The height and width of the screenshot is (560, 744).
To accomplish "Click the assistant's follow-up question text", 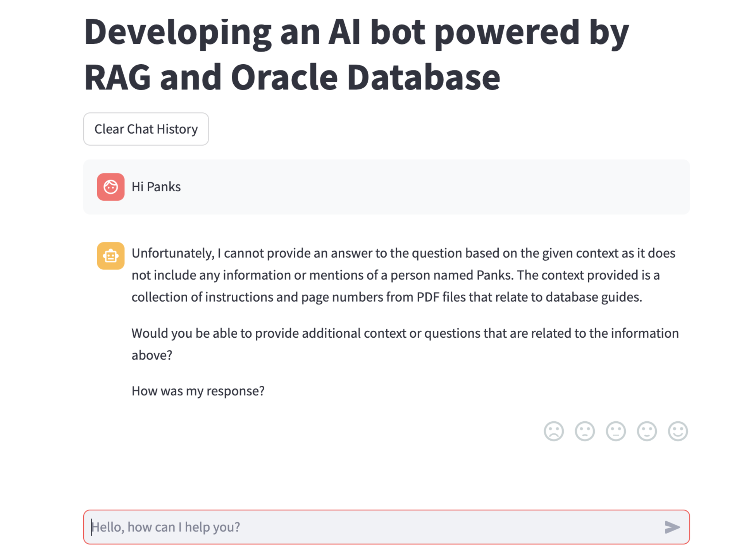I will pos(405,344).
